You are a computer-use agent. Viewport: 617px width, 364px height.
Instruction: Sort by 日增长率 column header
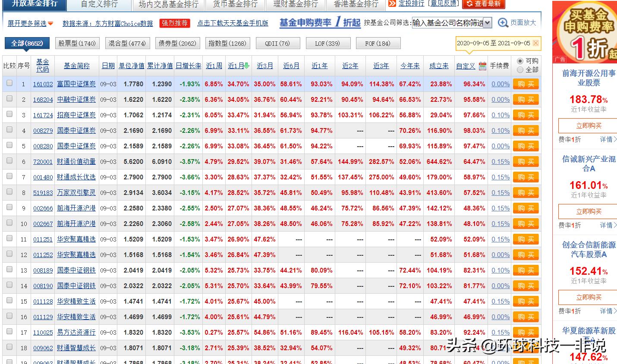tap(189, 66)
